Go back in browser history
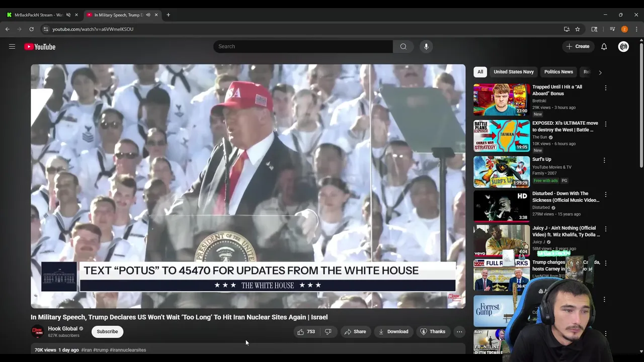The height and width of the screenshot is (362, 644). [8, 29]
